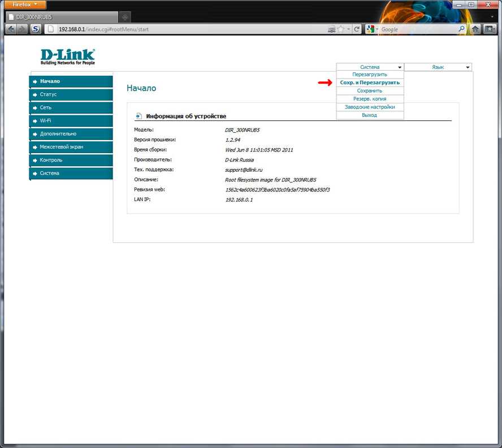The image size is (502, 448).
Task: Choose Заводские настройки menu entry
Action: click(370, 107)
